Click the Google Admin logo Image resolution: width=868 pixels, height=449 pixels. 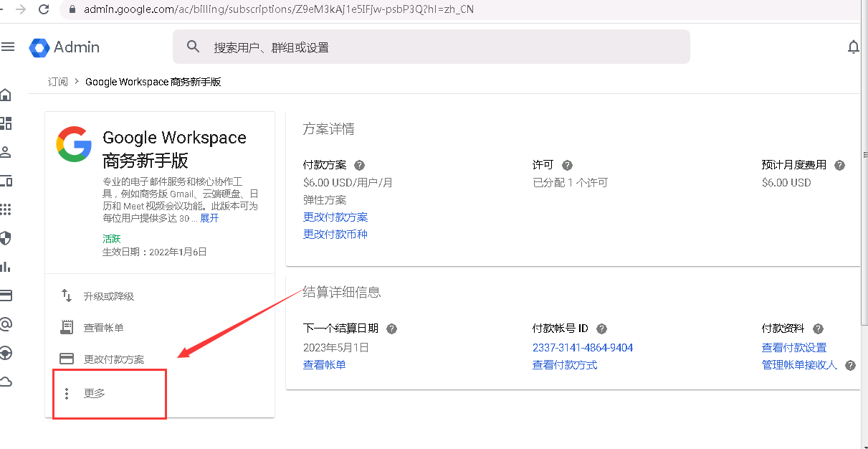[x=65, y=47]
